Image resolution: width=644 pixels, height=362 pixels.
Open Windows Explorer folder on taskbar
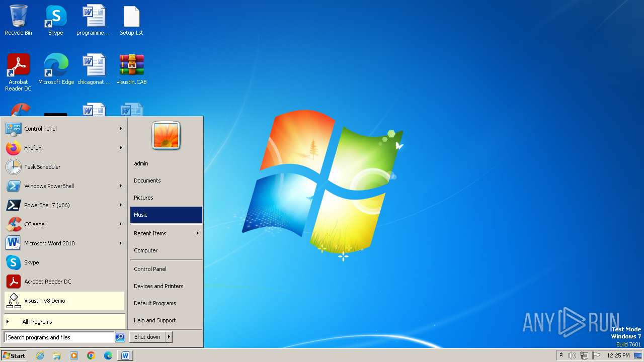pyautogui.click(x=57, y=355)
